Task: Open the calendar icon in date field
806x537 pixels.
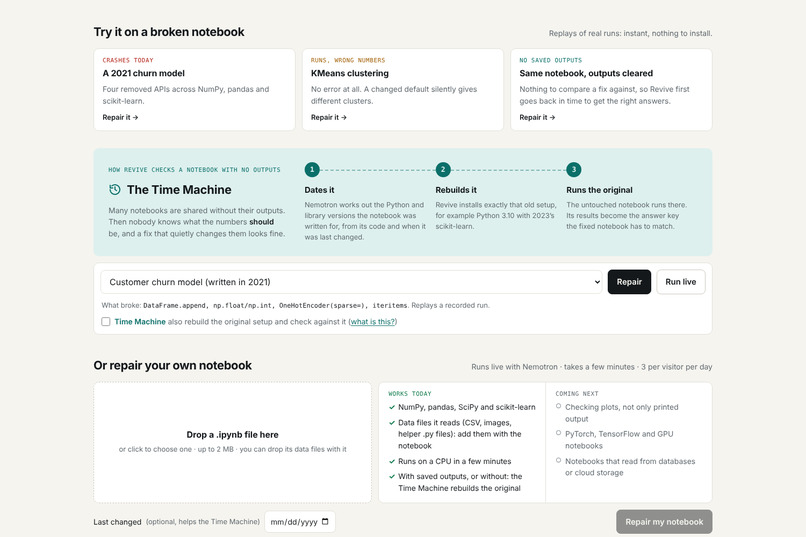Action: click(325, 522)
